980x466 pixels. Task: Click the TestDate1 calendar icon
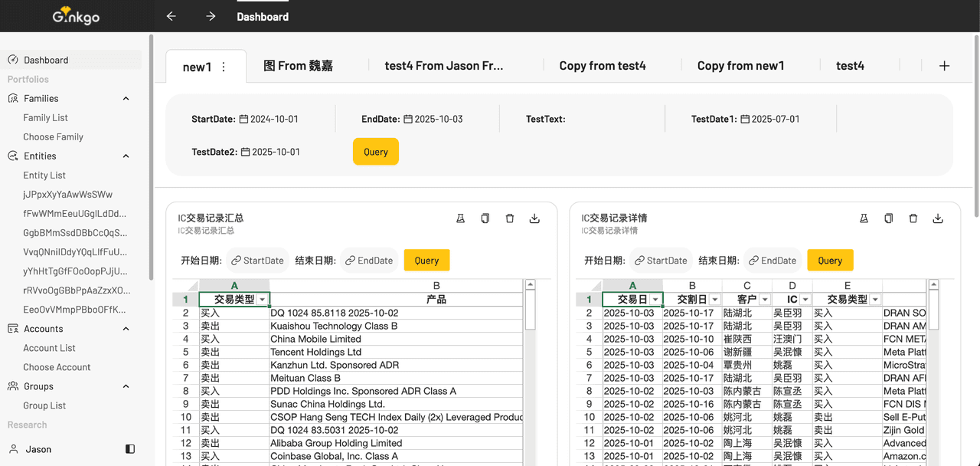(745, 120)
